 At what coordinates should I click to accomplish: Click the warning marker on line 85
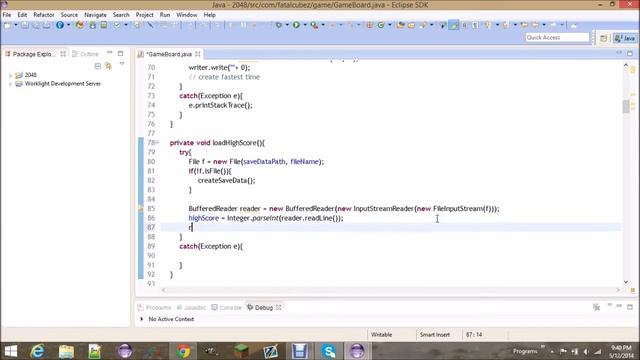coord(141,209)
